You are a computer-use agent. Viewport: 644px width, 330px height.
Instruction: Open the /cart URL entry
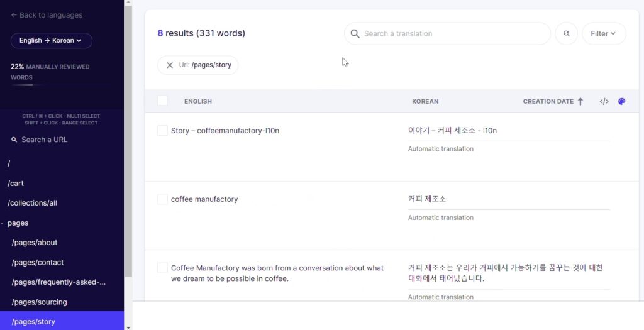(x=16, y=184)
